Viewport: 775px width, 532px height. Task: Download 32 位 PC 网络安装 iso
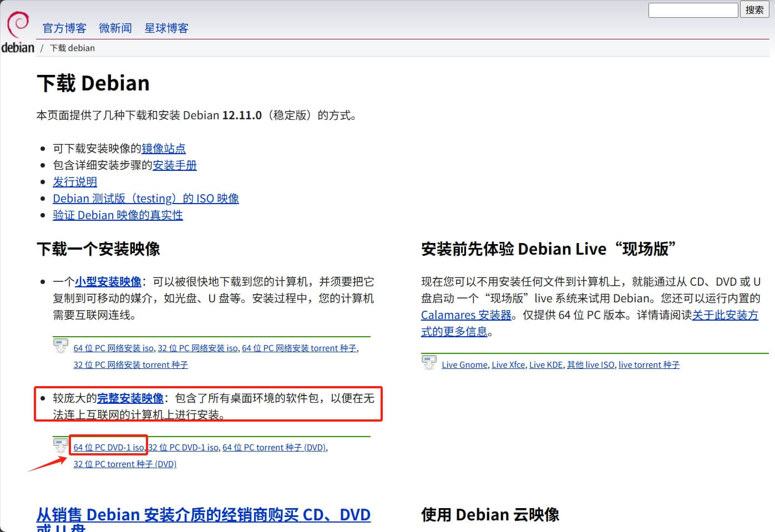tap(198, 348)
